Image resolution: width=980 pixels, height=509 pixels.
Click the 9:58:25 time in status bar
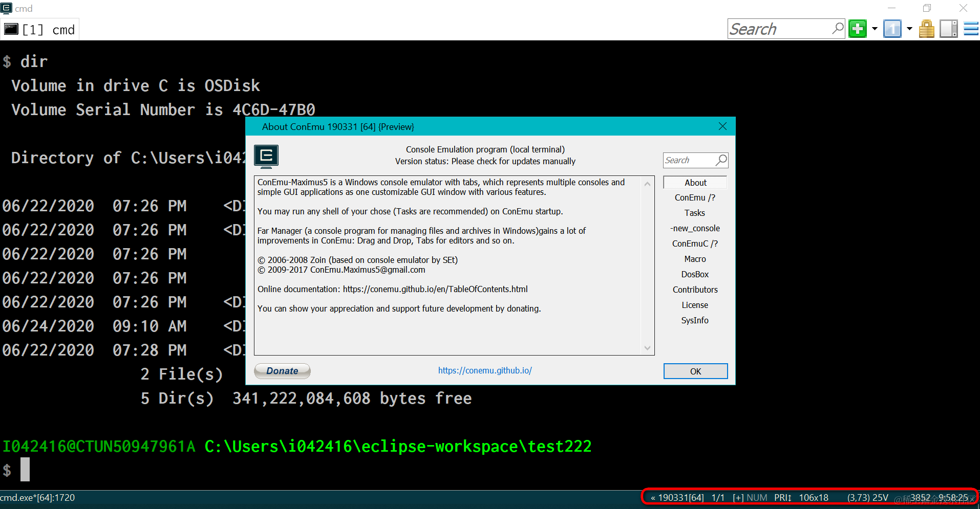point(953,498)
